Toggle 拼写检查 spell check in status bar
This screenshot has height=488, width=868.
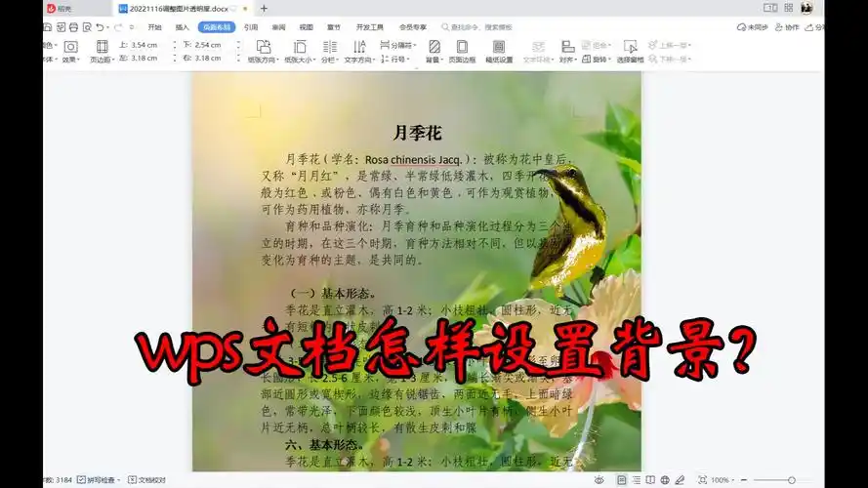[98, 479]
